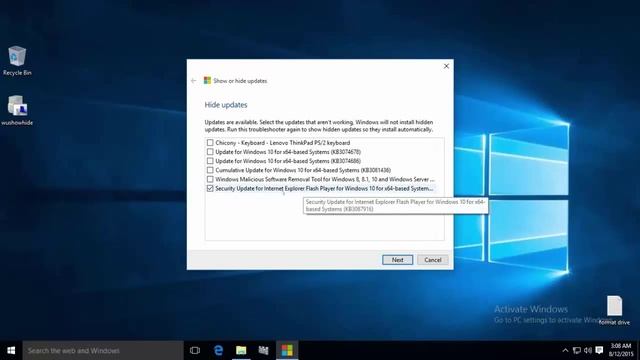Open the Start menu

11,350
